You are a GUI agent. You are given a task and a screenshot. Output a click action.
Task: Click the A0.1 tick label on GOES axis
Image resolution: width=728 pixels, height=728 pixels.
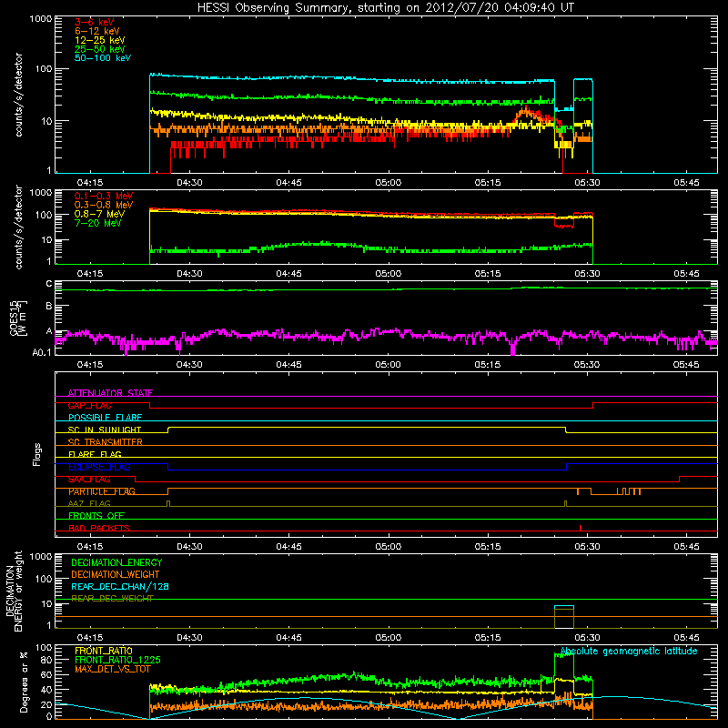[x=42, y=353]
